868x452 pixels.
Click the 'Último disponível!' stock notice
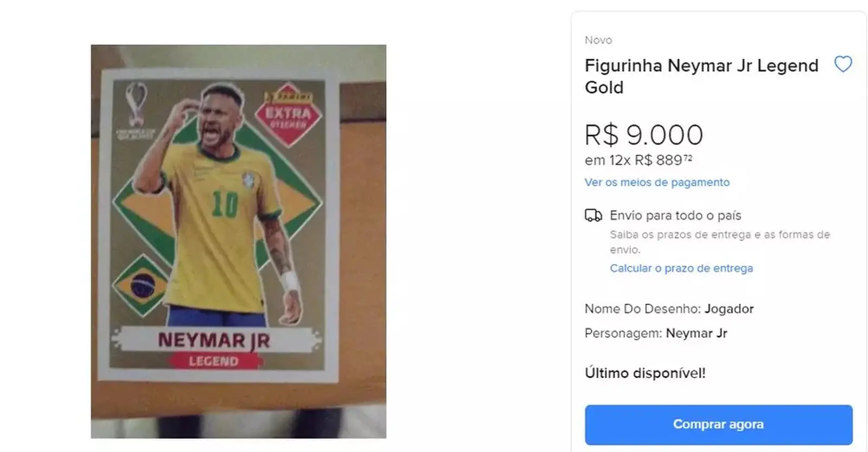click(645, 372)
